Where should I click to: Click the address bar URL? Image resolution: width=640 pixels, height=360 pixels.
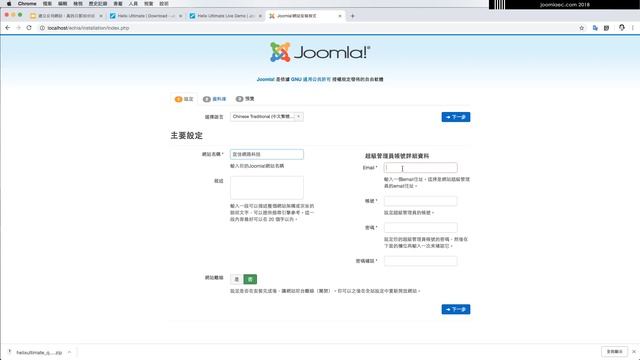click(88, 28)
